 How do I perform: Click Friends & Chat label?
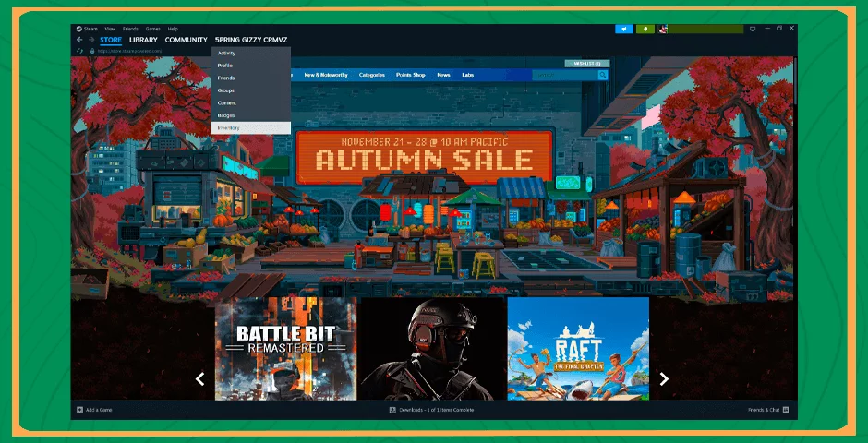pos(764,410)
